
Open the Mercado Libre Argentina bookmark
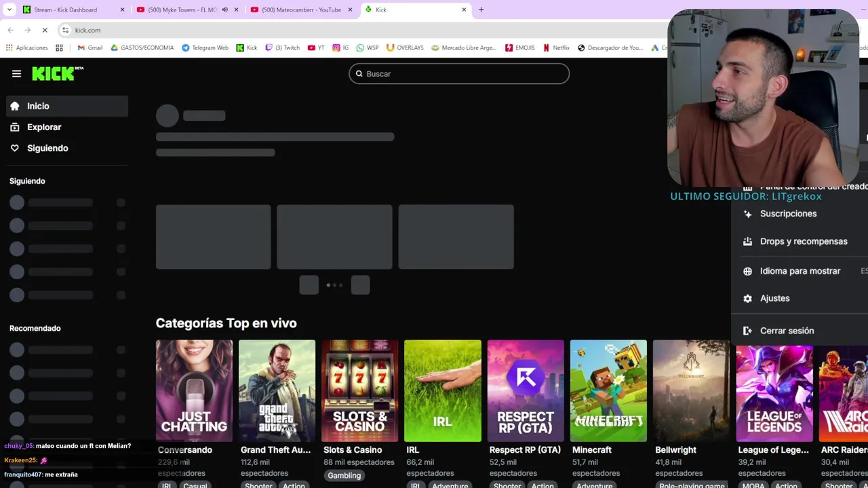[x=464, y=47]
